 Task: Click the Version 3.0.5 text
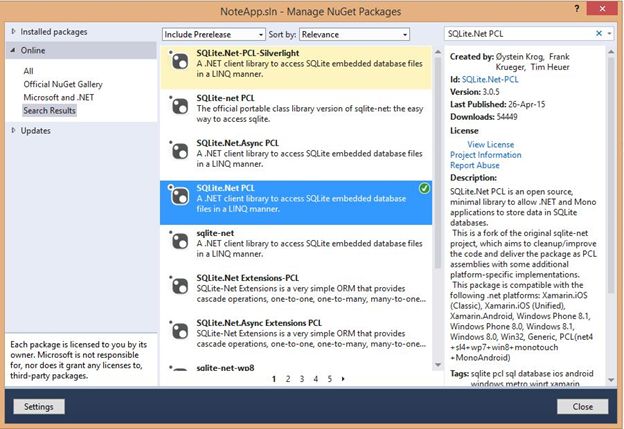474,92
